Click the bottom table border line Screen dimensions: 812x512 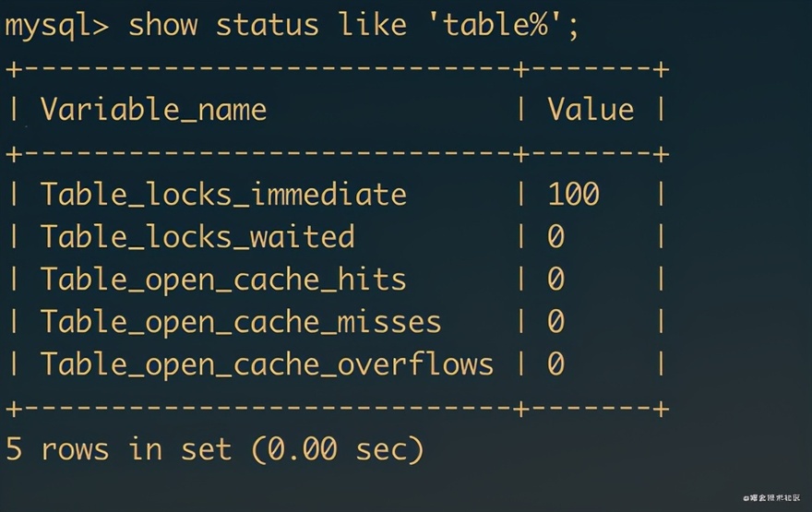tap(338, 409)
